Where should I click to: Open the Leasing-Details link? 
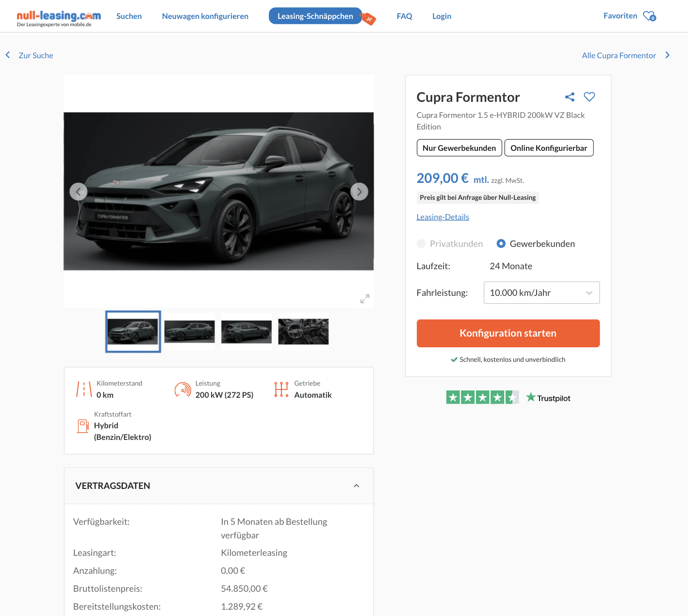pos(442,217)
